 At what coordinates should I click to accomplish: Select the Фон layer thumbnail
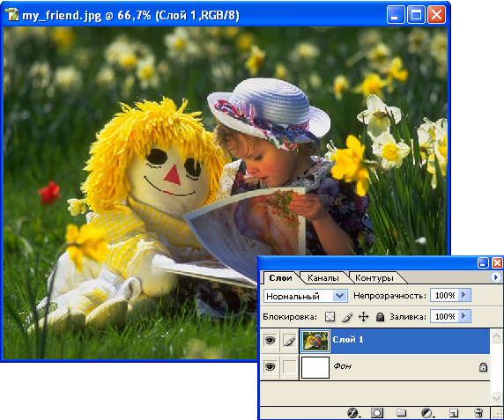[x=315, y=367]
